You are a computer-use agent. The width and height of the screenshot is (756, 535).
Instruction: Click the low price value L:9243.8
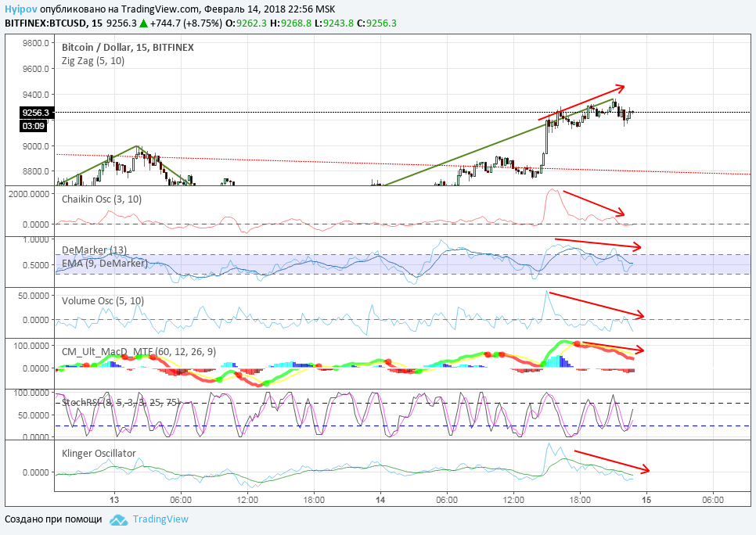tap(333, 23)
